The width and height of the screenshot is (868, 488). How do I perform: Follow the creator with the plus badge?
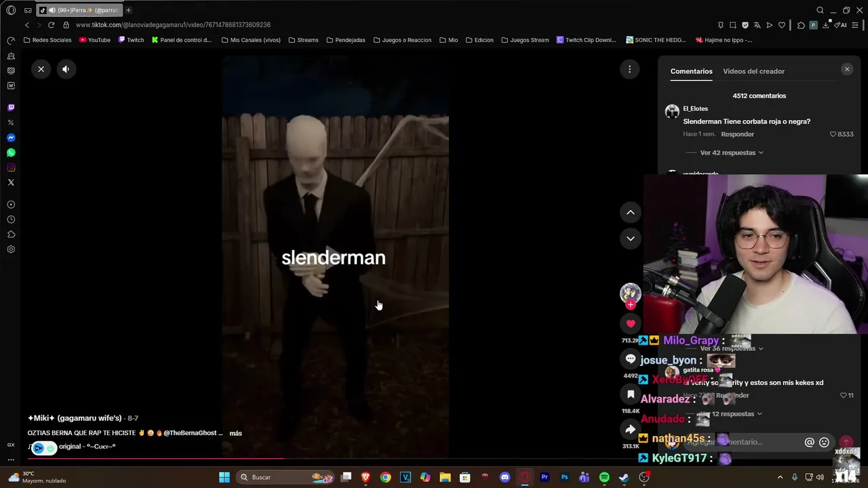pos(631,305)
